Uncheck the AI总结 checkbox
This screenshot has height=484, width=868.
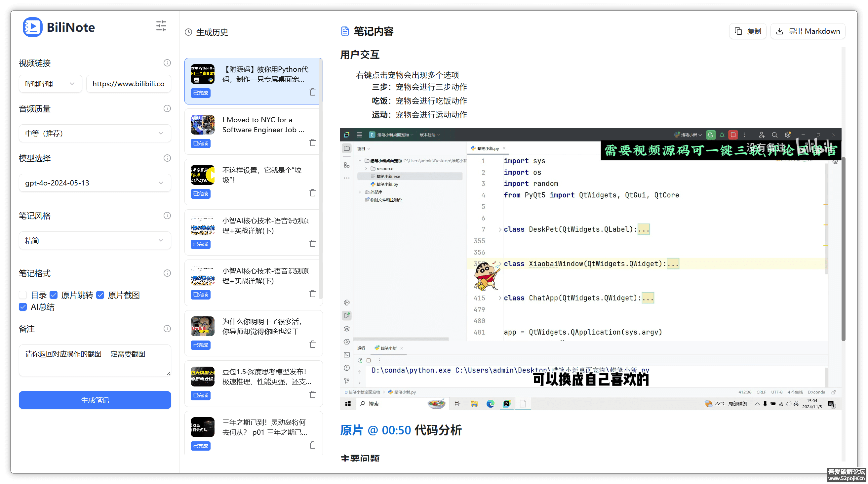click(x=23, y=307)
